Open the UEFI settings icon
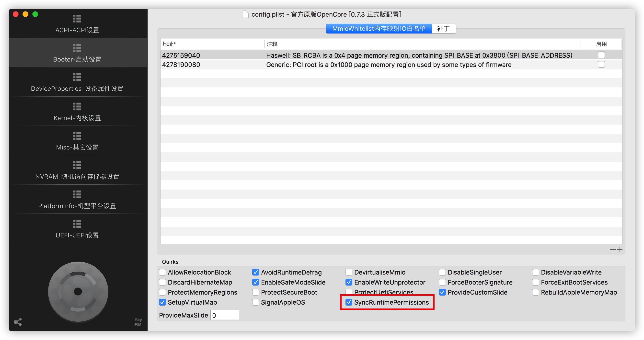This screenshot has height=340, width=644. [x=77, y=224]
